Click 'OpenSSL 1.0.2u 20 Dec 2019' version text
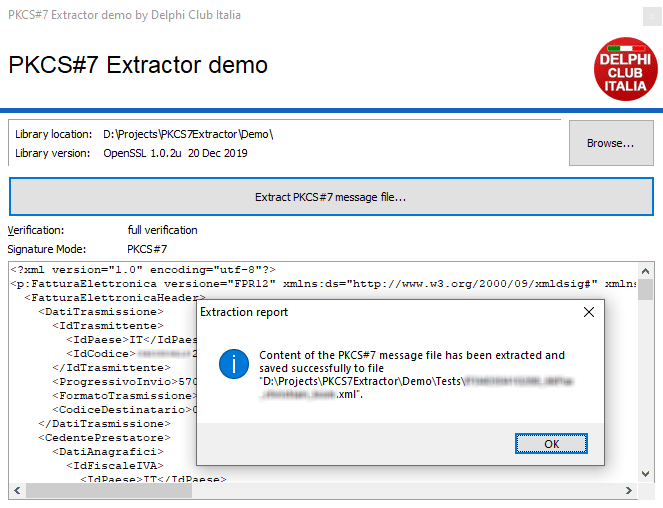Viewport: 663px width, 508px height. 175,153
